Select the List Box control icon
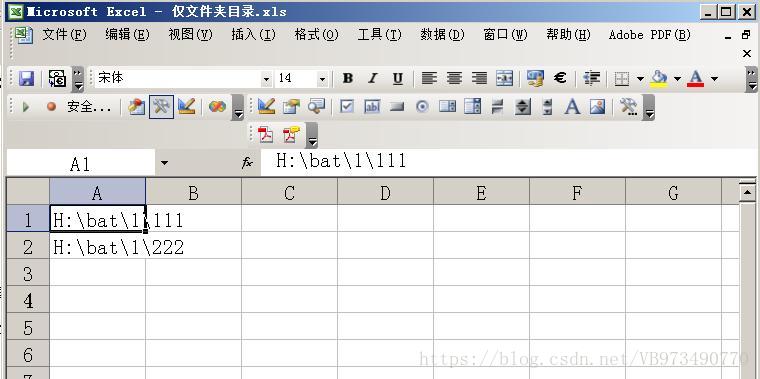The image size is (760, 379). (x=447, y=107)
